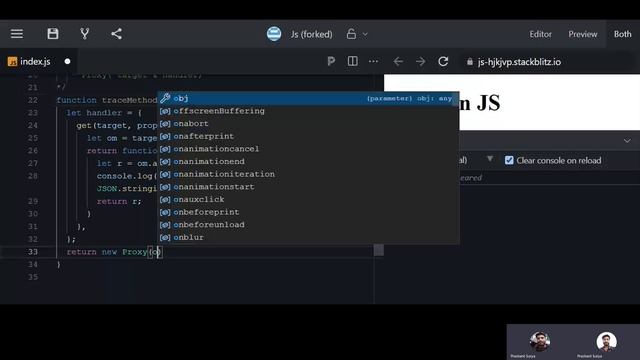640x360 pixels.
Task: Collapse the console panel chevron
Action: tap(627, 141)
